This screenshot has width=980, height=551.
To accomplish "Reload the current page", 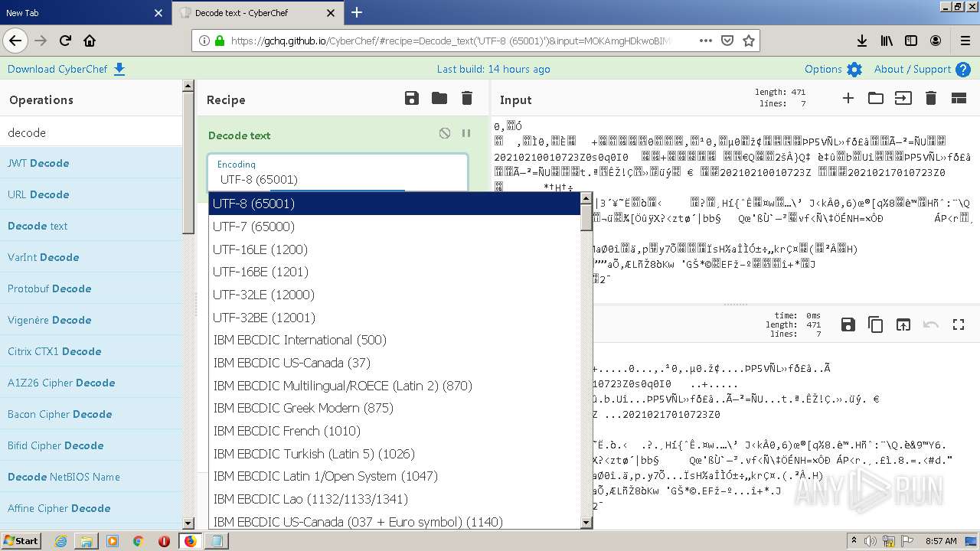I will (x=65, y=41).
